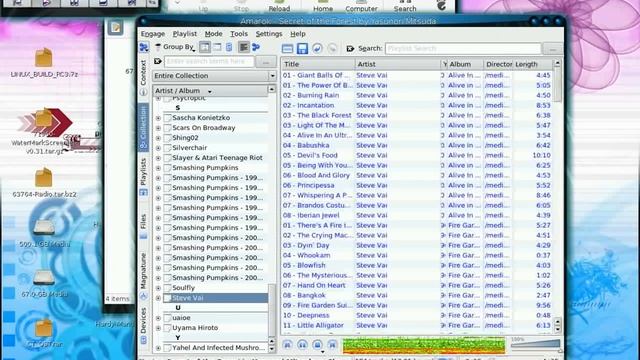The image size is (640, 360).
Task: Adjust the volume slider at bottom right
Action: click(535, 345)
